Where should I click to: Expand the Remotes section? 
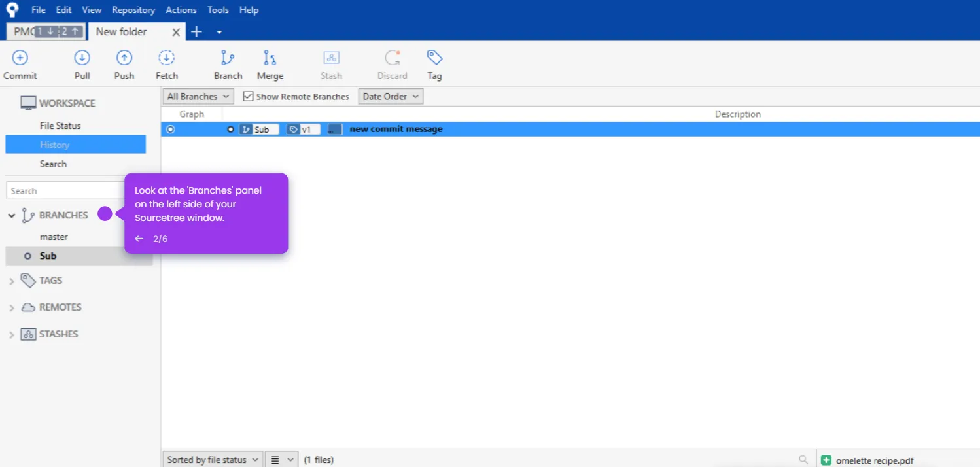pos(11,308)
